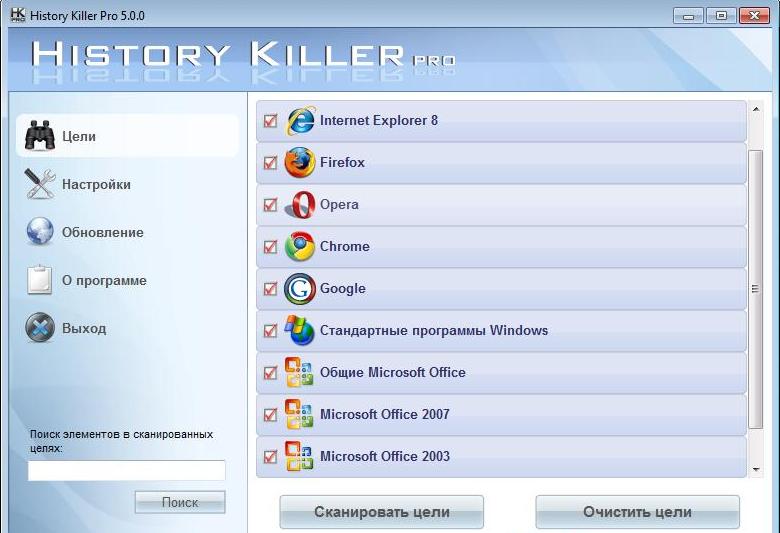The height and width of the screenshot is (533, 780).
Task: Click the globe icon for Обновление
Action: (40, 231)
